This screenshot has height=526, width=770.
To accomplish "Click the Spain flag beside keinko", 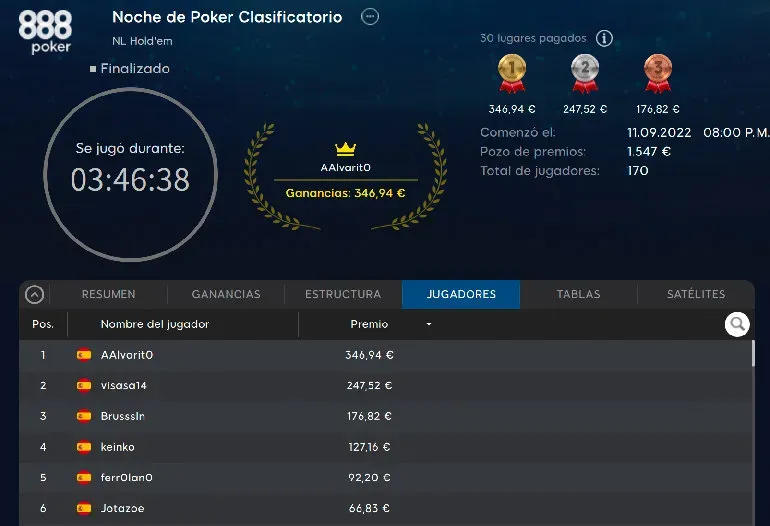I will [x=84, y=447].
